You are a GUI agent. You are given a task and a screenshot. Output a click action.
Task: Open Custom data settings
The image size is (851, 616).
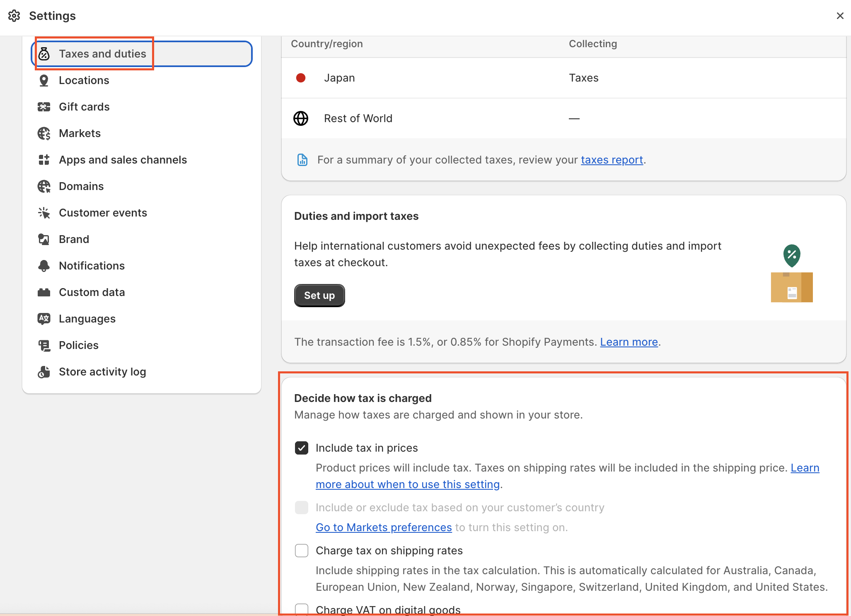tap(92, 292)
